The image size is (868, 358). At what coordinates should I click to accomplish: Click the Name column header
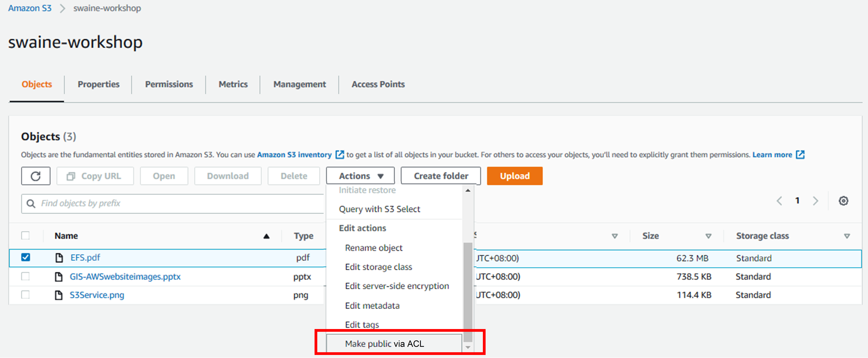(66, 236)
